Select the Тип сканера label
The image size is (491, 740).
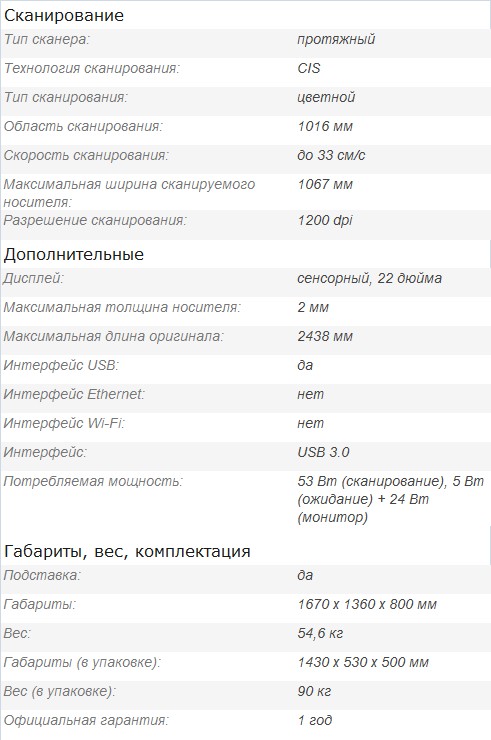46,39
